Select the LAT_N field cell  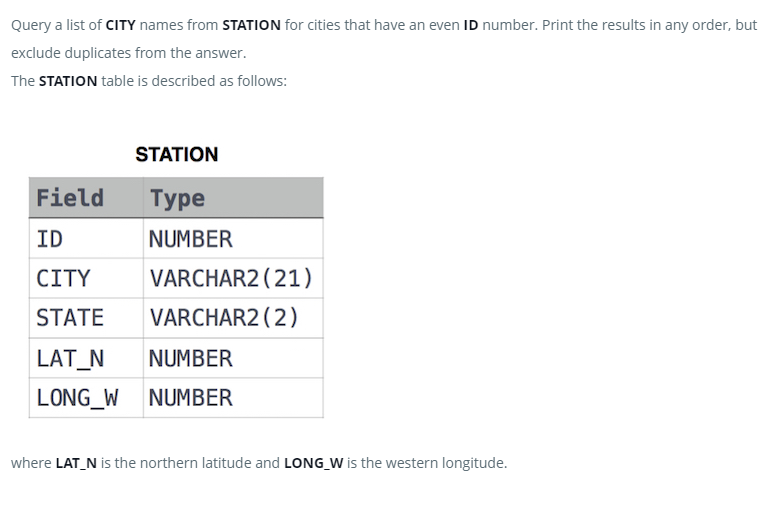tap(86, 358)
